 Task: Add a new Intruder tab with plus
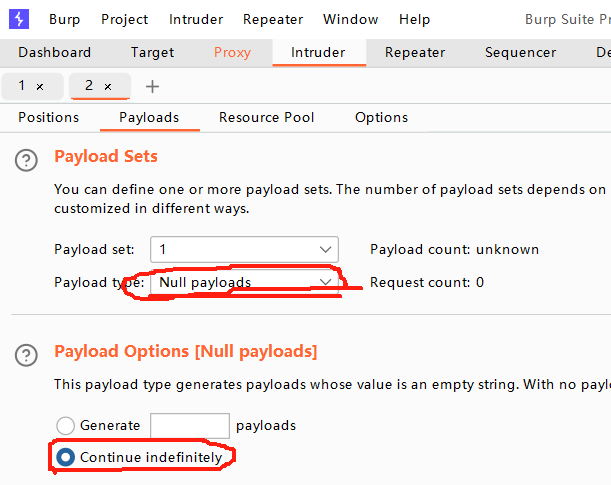pos(152,87)
